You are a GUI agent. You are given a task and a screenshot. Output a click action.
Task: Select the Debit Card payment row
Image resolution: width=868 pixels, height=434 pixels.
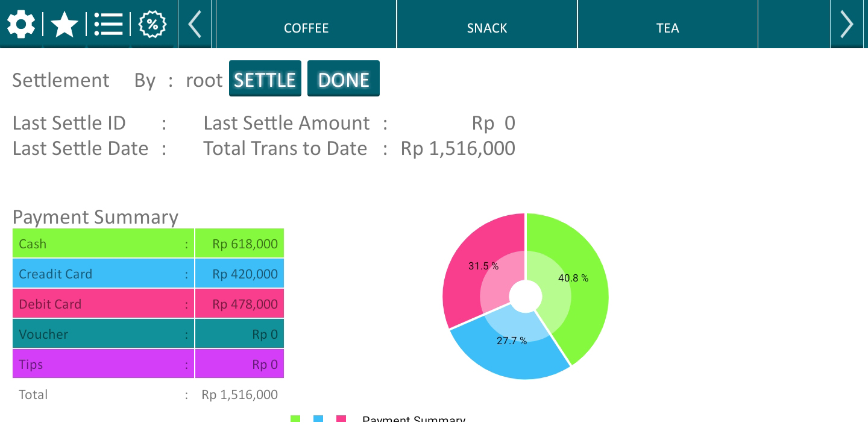[148, 303]
